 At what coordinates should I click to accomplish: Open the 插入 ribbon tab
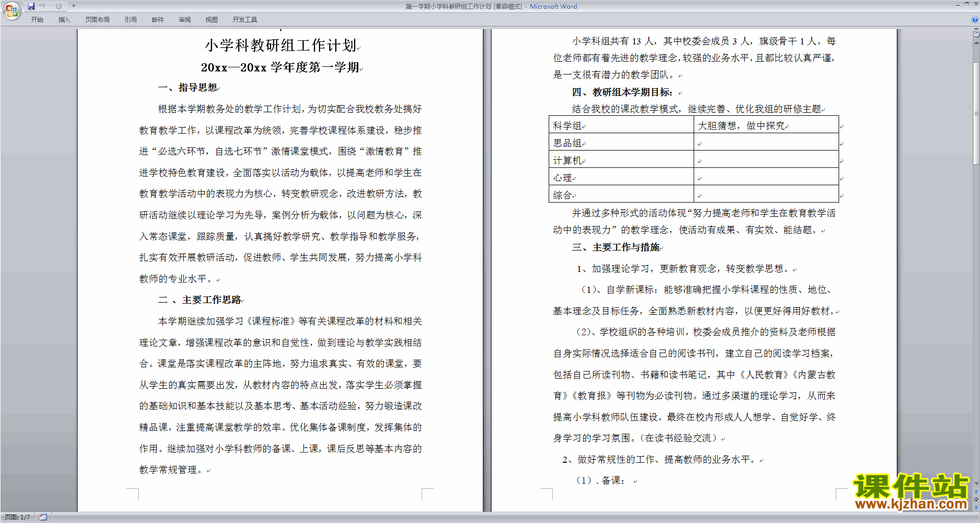pos(64,19)
